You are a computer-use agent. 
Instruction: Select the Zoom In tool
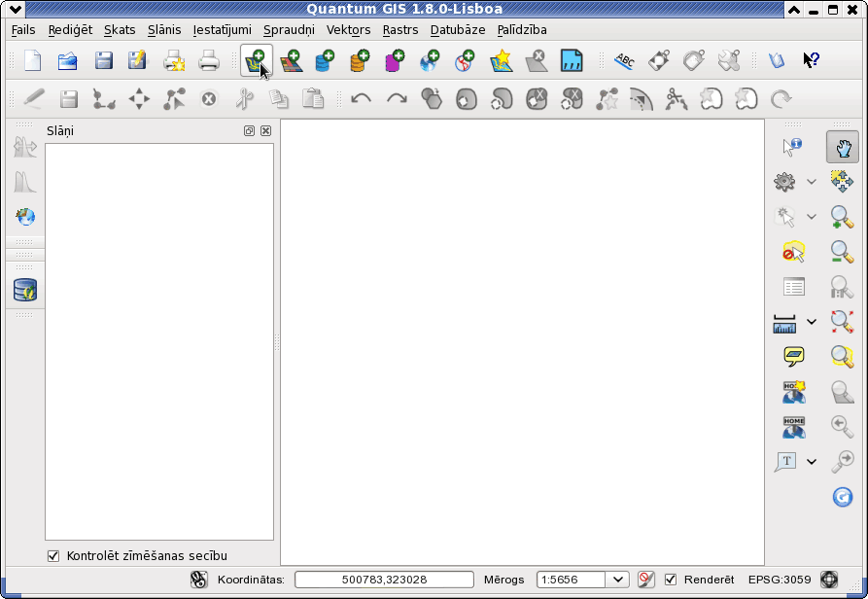pyautogui.click(x=842, y=217)
